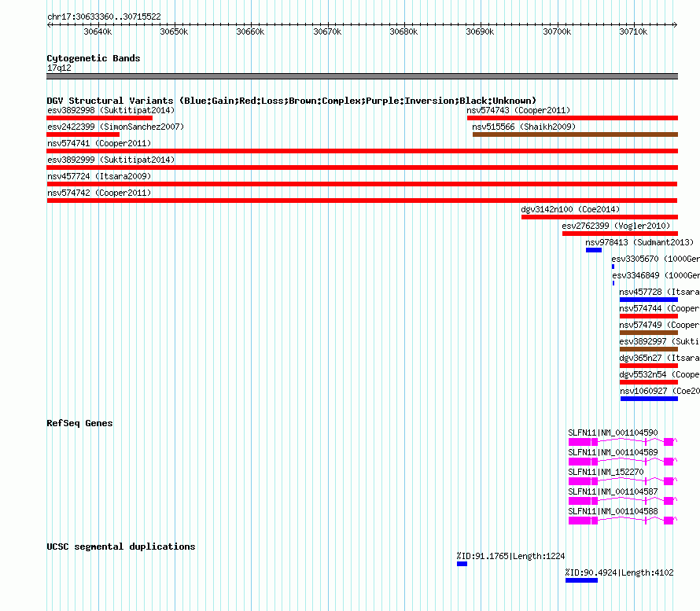The image size is (700, 611).
Task: Click the RefSeq Genes track title
Action: click(79, 423)
